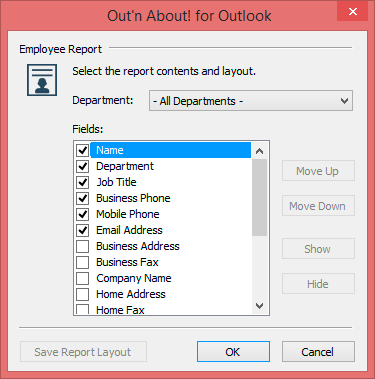Click the Hide button
Image resolution: width=375 pixels, height=379 pixels.
[318, 284]
